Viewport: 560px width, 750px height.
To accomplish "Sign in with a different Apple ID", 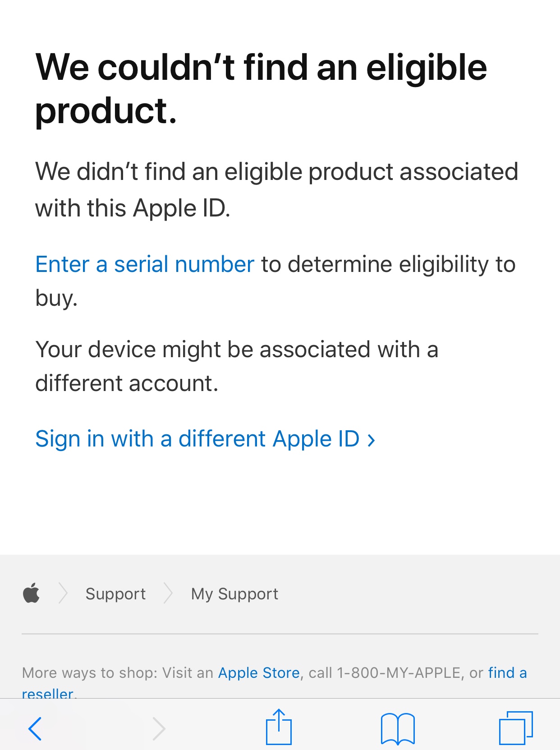I will point(197,439).
